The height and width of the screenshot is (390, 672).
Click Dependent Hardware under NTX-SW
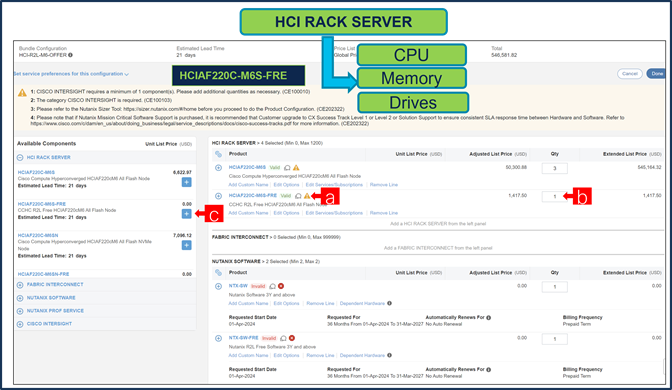(362, 303)
